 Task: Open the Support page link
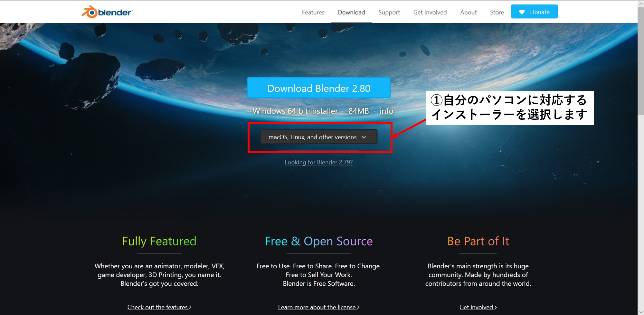pyautogui.click(x=389, y=12)
